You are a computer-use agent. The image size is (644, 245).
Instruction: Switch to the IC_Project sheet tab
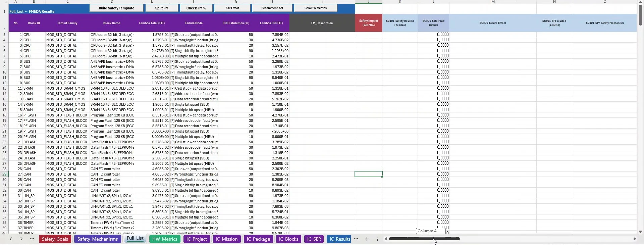point(197,239)
